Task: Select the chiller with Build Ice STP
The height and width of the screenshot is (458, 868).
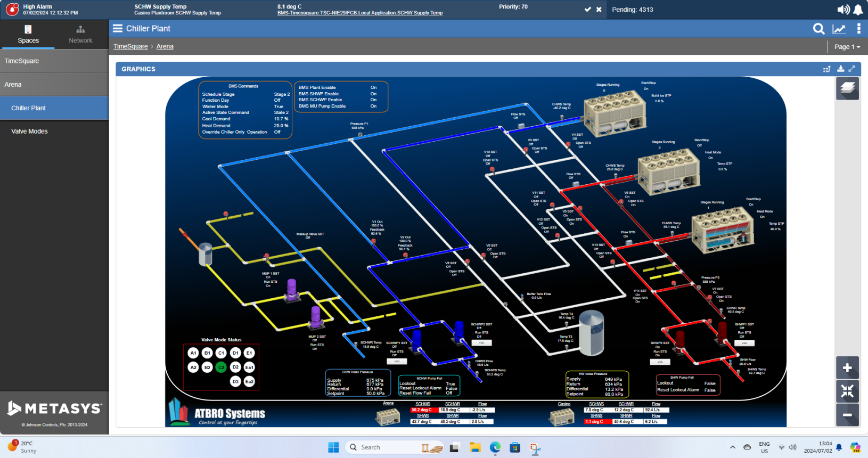Action: coord(615,113)
